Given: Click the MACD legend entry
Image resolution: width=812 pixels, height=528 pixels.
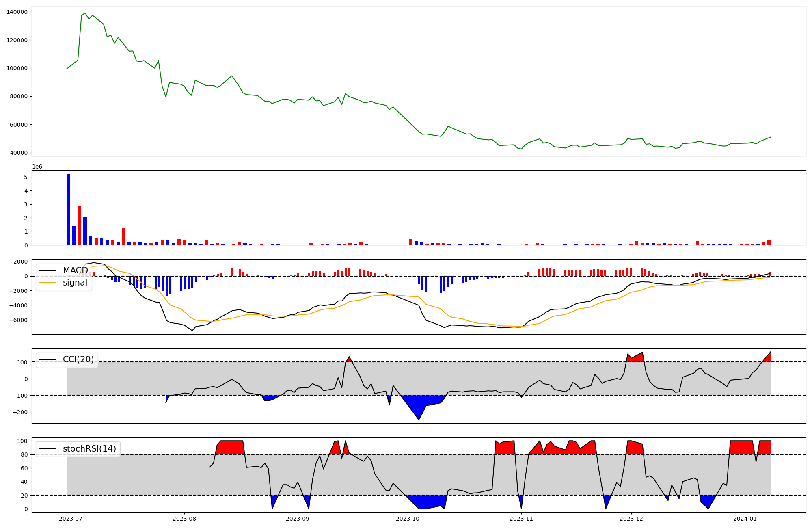Looking at the screenshot, I should pos(75,270).
